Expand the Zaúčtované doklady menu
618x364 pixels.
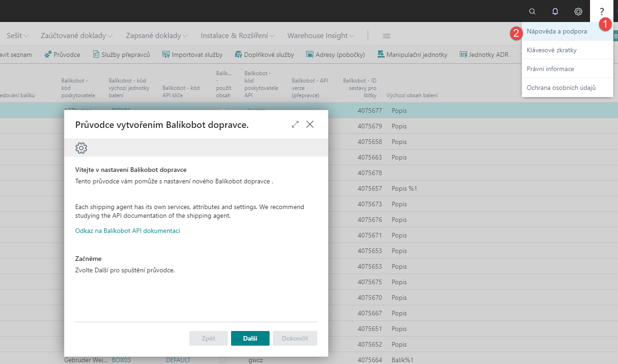pyautogui.click(x=77, y=36)
